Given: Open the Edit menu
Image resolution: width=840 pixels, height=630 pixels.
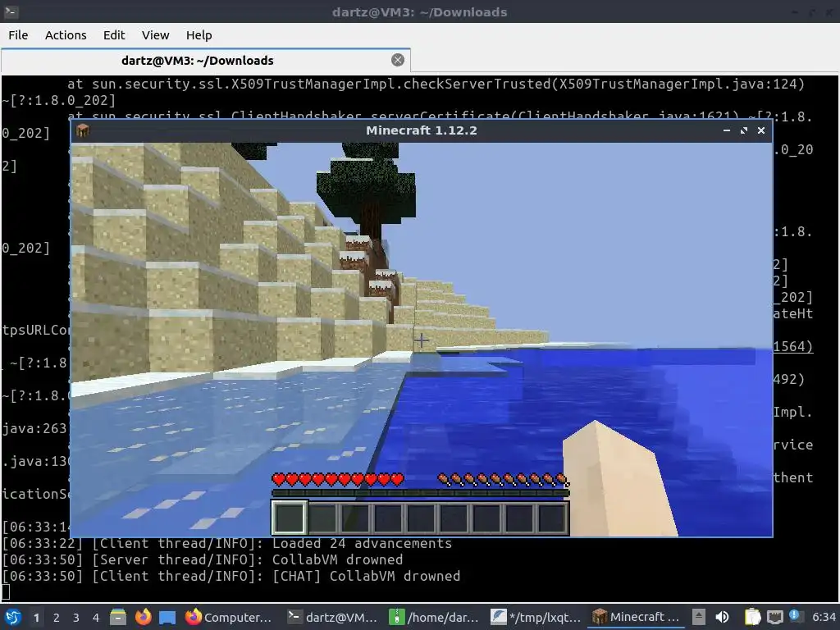Looking at the screenshot, I should pyautogui.click(x=113, y=35).
